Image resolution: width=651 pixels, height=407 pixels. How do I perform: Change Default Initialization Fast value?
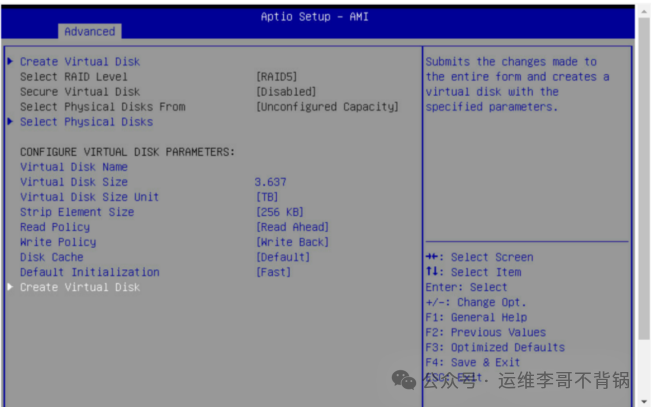pos(273,272)
